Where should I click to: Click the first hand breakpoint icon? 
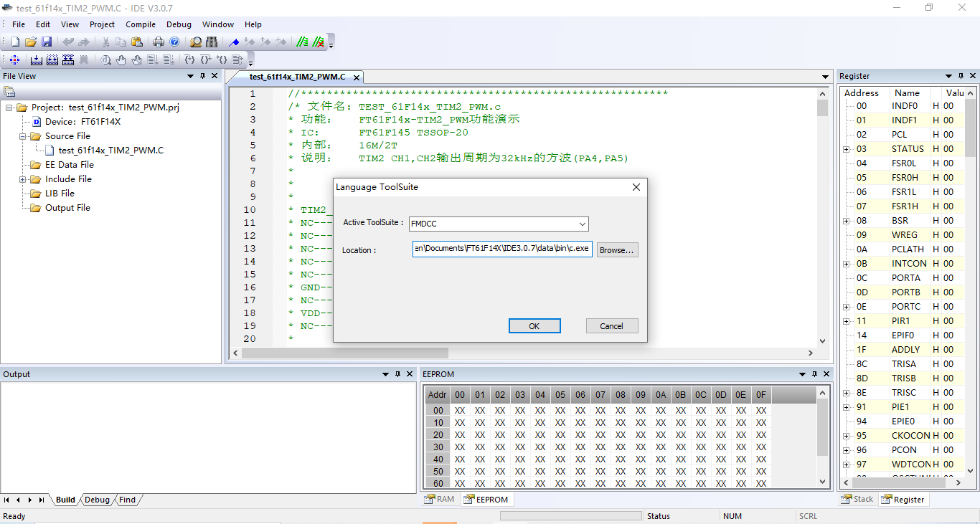pyautogui.click(x=121, y=59)
